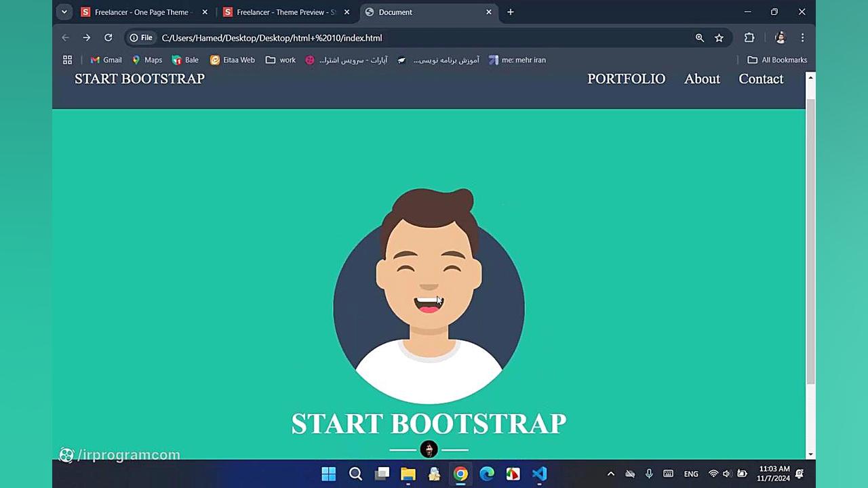Show hidden system tray icons
The height and width of the screenshot is (488, 868).
[x=610, y=474]
